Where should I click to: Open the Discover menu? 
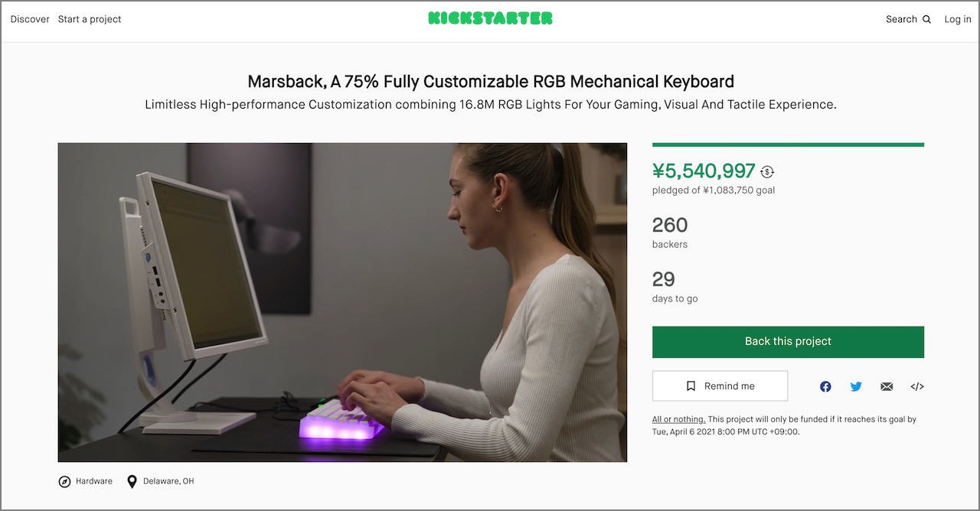[x=30, y=19]
